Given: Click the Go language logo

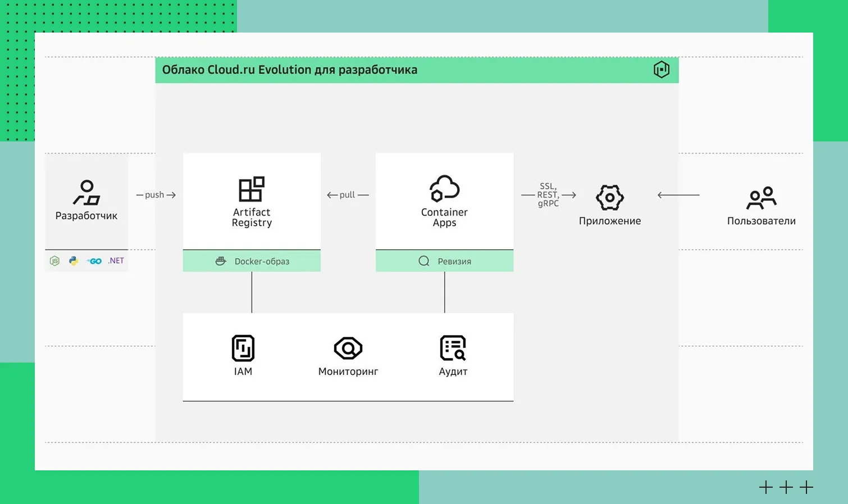Looking at the screenshot, I should click(x=94, y=261).
